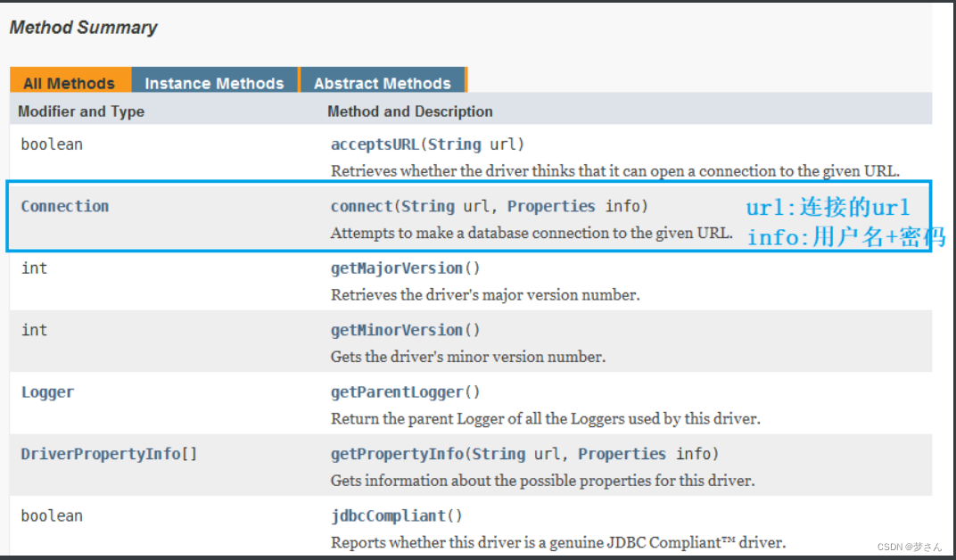Click the int type in getMajorVersion row
The height and width of the screenshot is (560, 956).
[34, 268]
